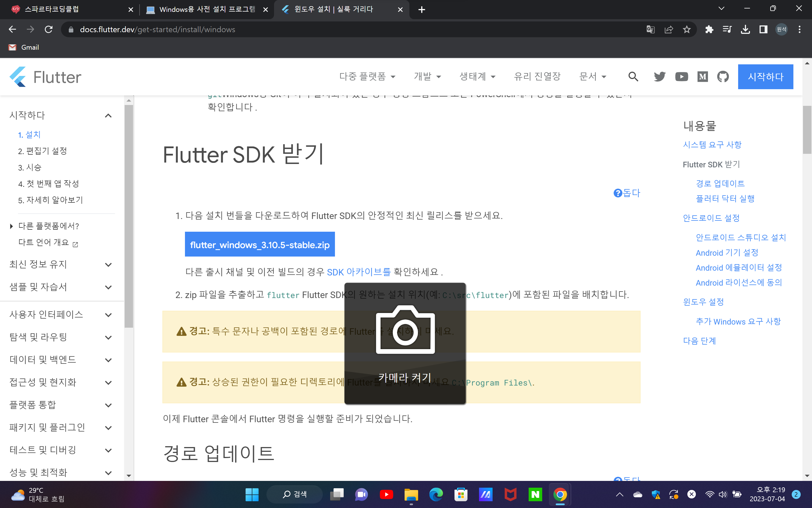The width and height of the screenshot is (812, 508).
Task: Open 개발 dropdown menu
Action: (427, 76)
